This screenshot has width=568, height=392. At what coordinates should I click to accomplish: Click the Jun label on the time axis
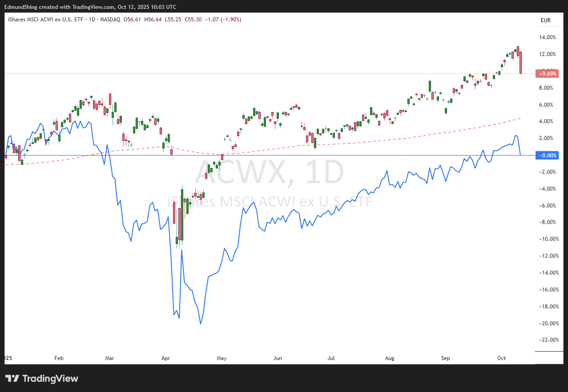click(x=278, y=358)
